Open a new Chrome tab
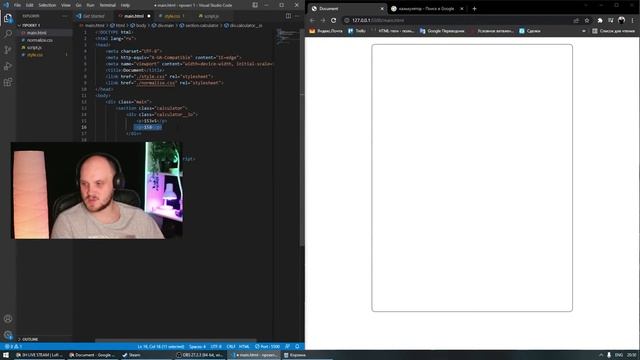This screenshot has width=640, height=360. coord(474,9)
